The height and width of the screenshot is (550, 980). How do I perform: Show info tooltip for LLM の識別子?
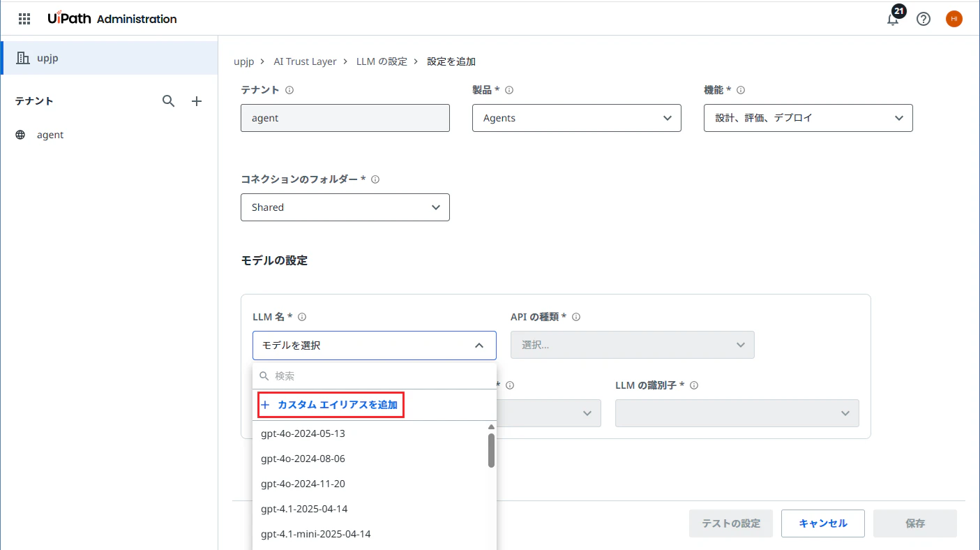pyautogui.click(x=694, y=385)
